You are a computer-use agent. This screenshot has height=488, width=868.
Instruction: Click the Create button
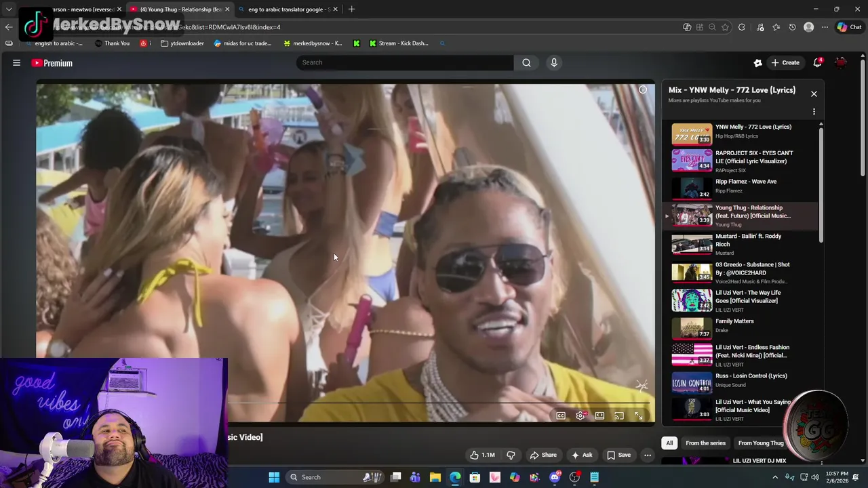tap(785, 62)
